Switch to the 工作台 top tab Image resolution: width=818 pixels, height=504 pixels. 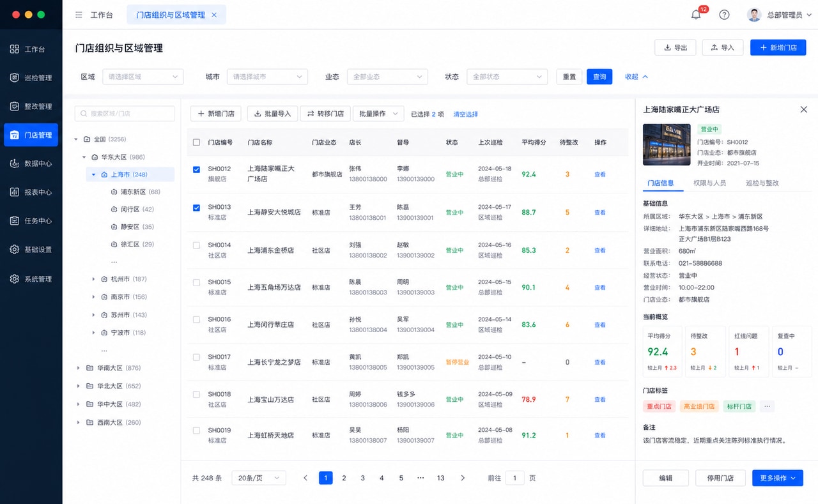pyautogui.click(x=102, y=15)
